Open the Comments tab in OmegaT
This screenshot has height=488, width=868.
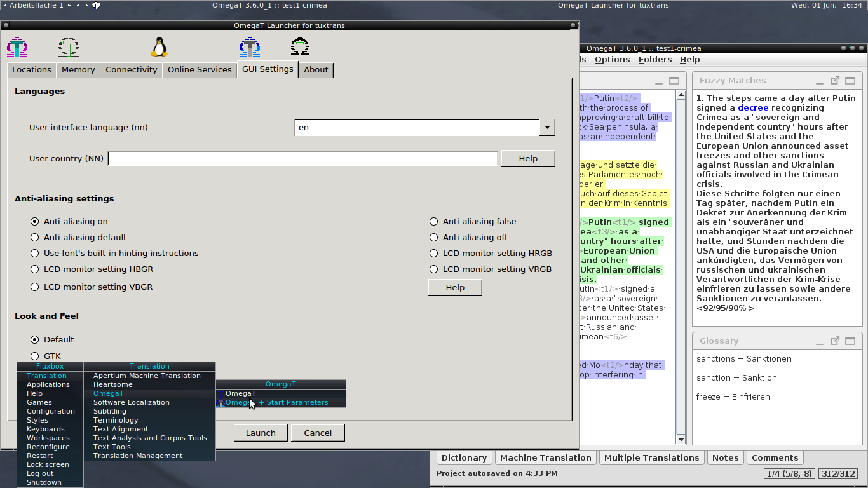coord(775,458)
